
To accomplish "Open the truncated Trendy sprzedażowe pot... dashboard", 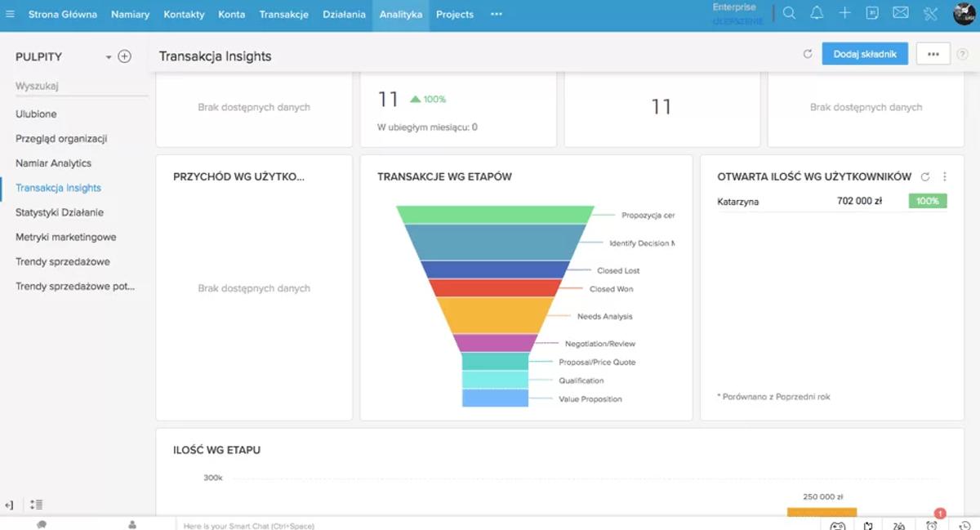I will point(75,286).
